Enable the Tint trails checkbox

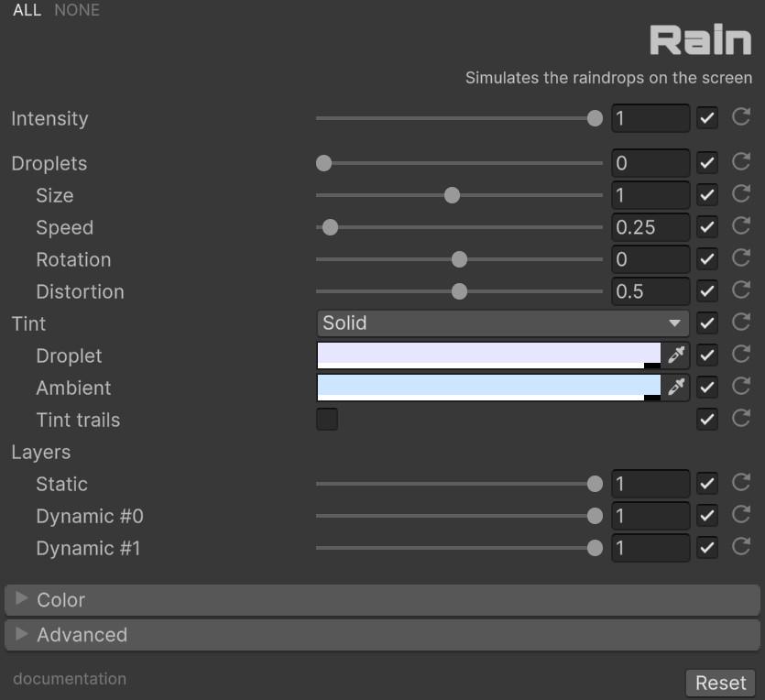click(327, 420)
